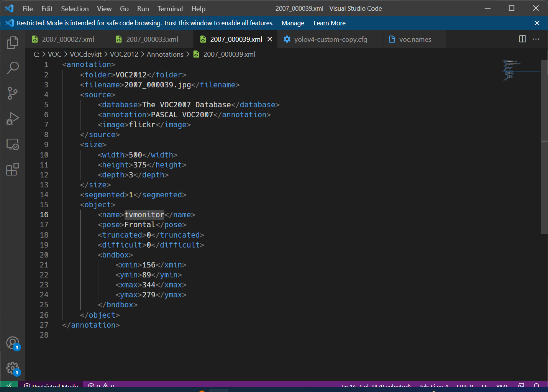Open the Run and Debug view
The width and height of the screenshot is (548, 392).
pos(13,118)
